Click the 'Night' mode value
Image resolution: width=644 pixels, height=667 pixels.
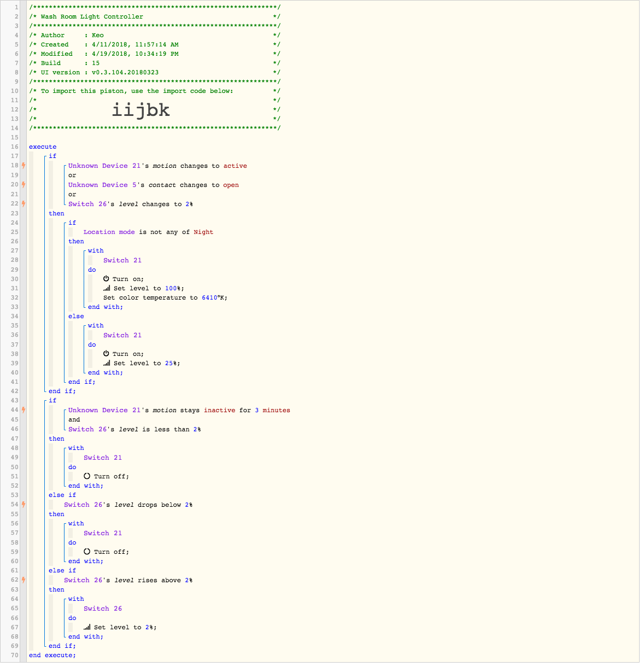pyautogui.click(x=203, y=232)
